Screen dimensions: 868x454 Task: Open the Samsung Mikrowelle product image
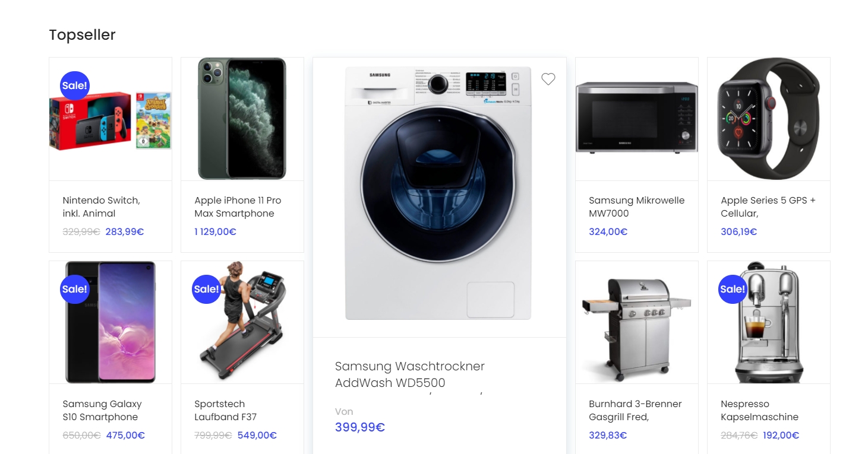(x=637, y=119)
